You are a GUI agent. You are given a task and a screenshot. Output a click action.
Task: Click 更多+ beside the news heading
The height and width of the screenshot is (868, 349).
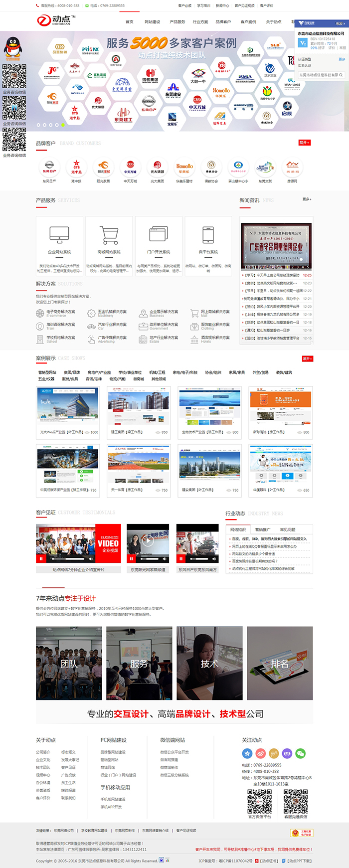pyautogui.click(x=307, y=199)
